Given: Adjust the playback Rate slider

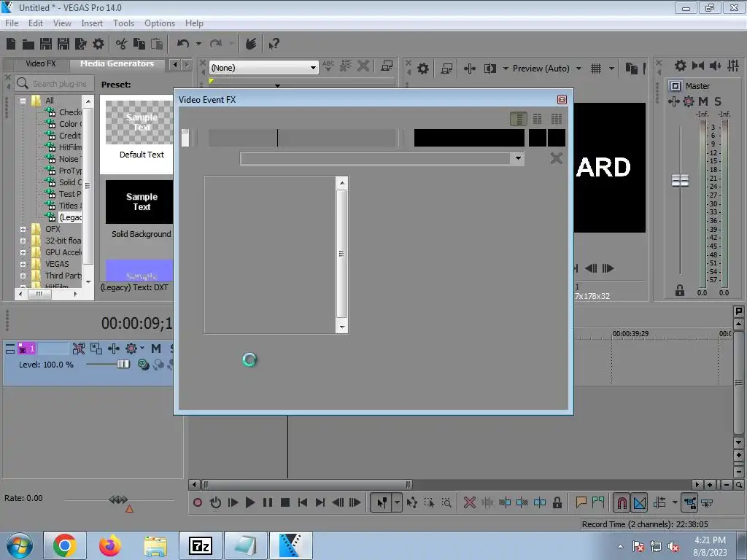Looking at the screenshot, I should coord(118,499).
